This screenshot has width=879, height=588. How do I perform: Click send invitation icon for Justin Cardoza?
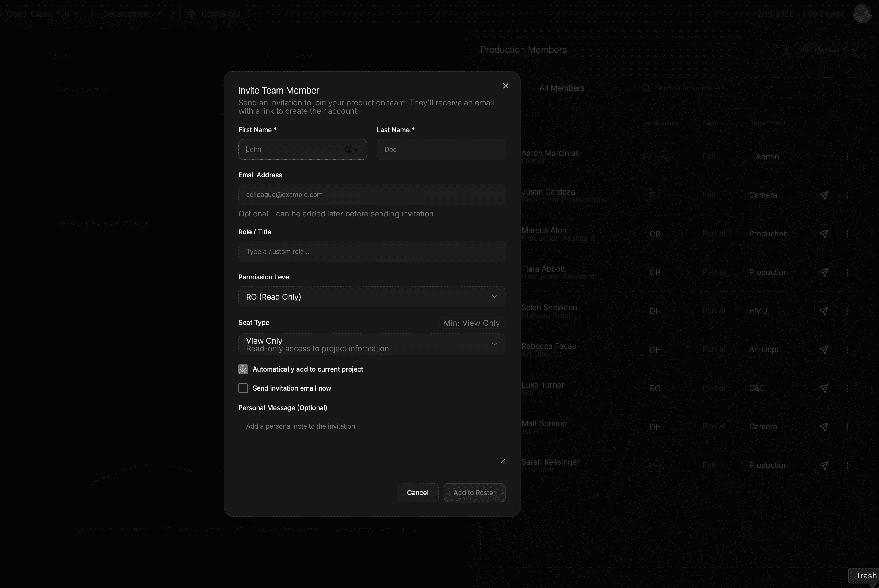(x=823, y=195)
